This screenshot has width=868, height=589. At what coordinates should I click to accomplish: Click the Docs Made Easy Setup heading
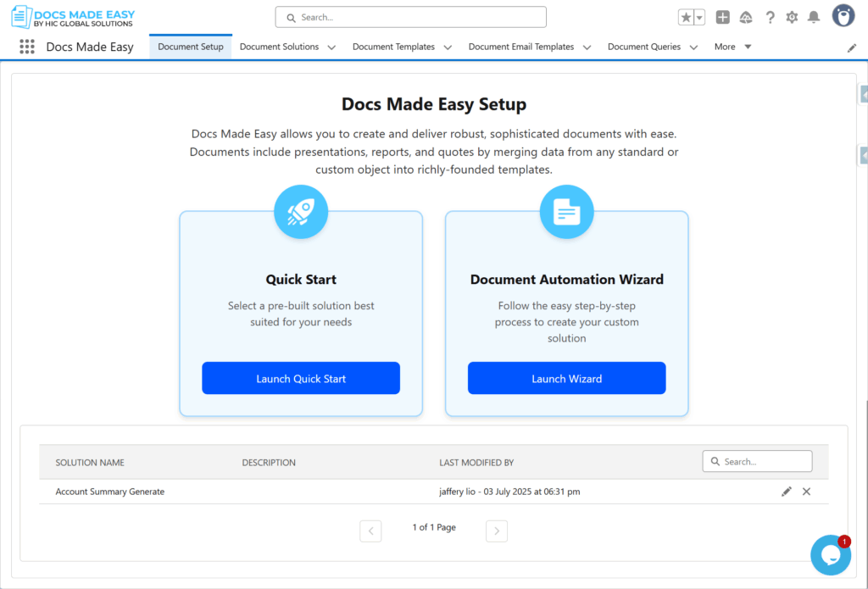[434, 104]
